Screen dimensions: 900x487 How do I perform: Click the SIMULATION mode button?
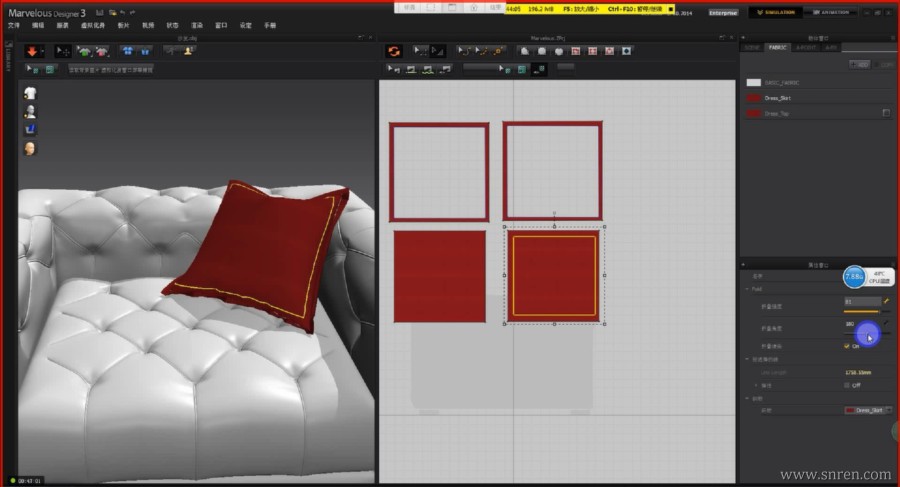click(774, 13)
